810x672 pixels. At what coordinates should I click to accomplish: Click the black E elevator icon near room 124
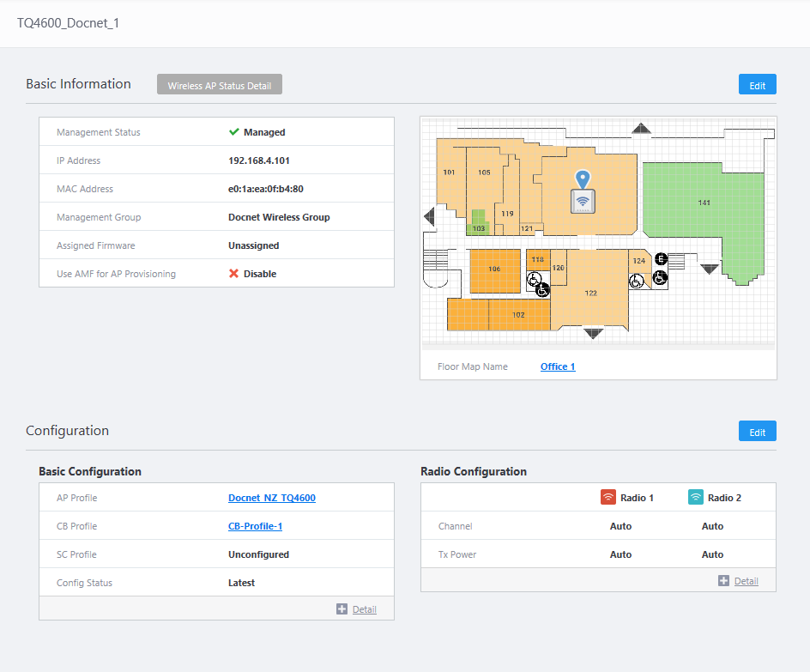click(x=661, y=259)
